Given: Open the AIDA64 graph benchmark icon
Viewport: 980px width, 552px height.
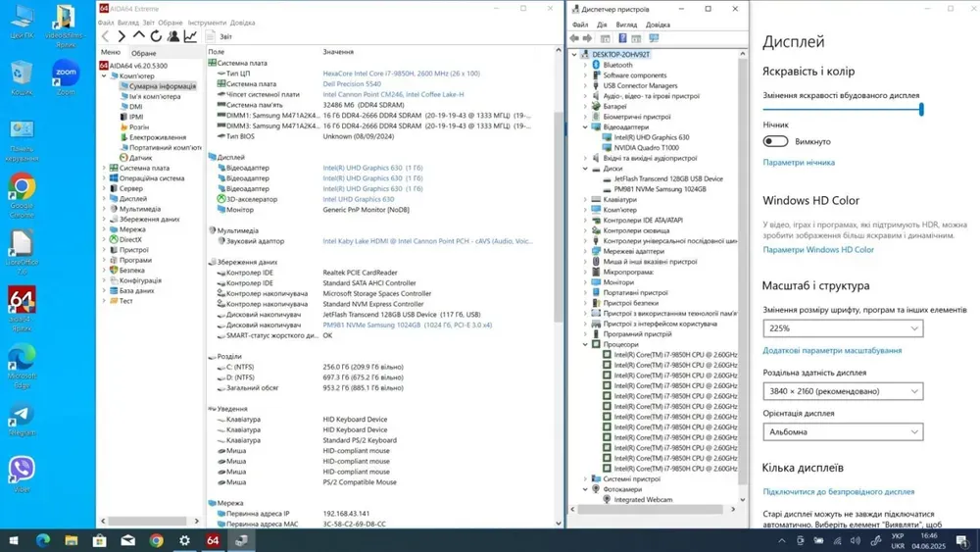Looking at the screenshot, I should pyautogui.click(x=190, y=36).
